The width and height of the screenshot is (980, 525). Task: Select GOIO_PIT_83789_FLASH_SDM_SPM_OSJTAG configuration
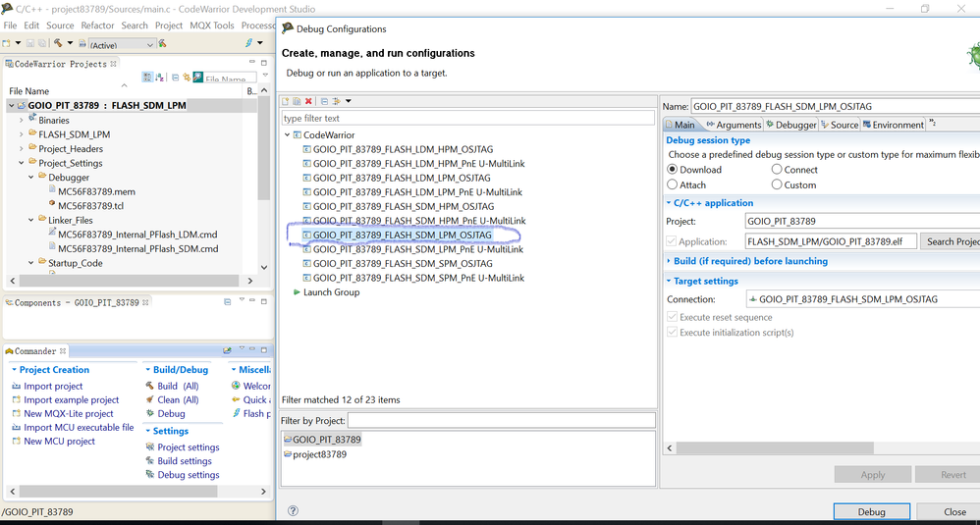[x=403, y=263]
